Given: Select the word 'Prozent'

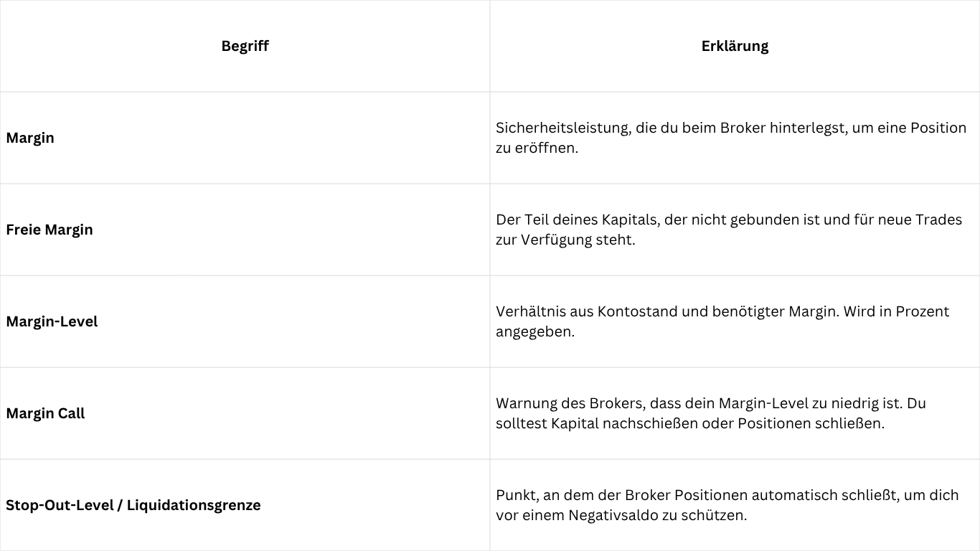Looking at the screenshot, I should click(x=920, y=311).
